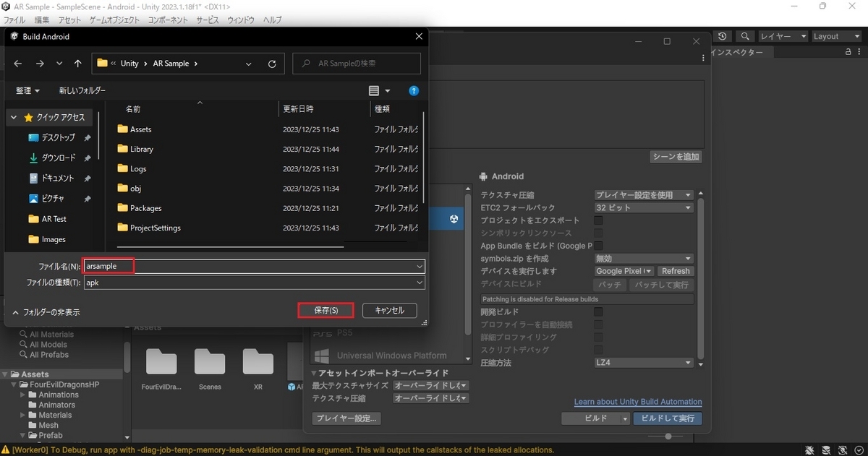Select ピクチャ in the quick access sidebar
The height and width of the screenshot is (456, 868).
click(53, 198)
